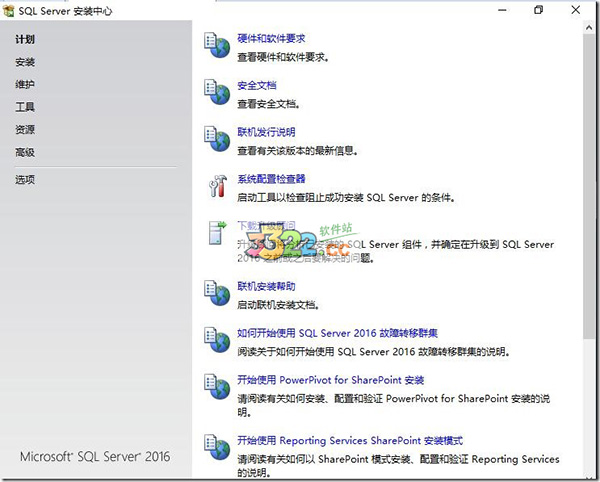Open the 联机发行说明 link
The image size is (600, 482).
[266, 132]
